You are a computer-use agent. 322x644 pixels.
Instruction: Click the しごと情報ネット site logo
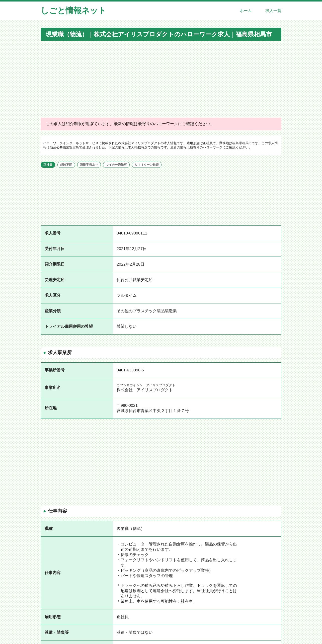tap(73, 11)
